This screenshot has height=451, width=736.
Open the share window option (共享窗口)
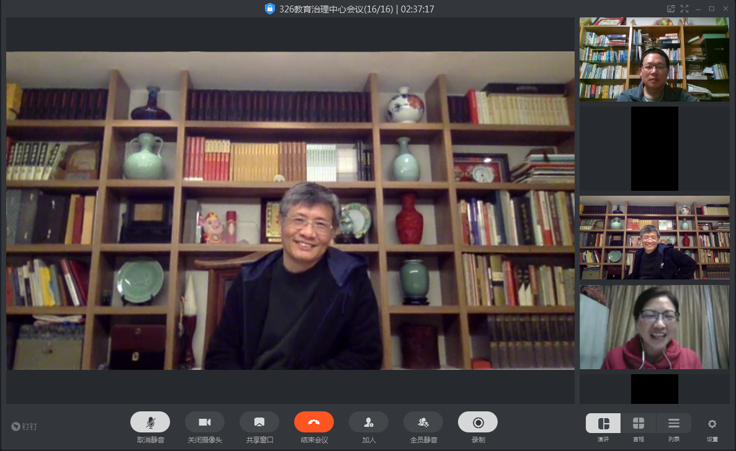259,422
